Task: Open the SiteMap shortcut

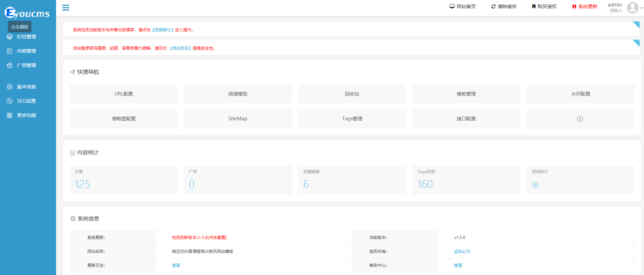Action: pos(238,119)
